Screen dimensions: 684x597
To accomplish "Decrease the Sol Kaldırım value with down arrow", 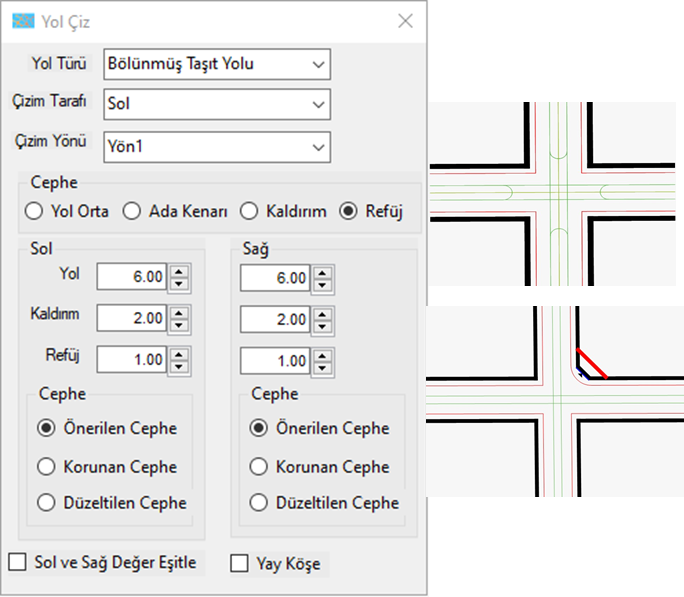I will pyautogui.click(x=179, y=325).
